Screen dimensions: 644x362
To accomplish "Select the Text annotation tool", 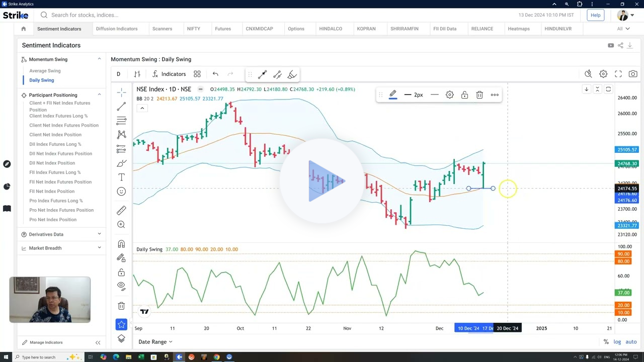I will click(121, 177).
